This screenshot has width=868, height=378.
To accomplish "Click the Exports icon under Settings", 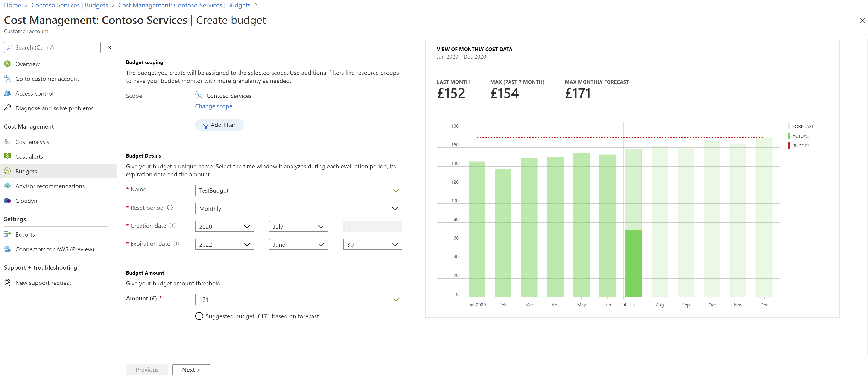I will (x=7, y=234).
